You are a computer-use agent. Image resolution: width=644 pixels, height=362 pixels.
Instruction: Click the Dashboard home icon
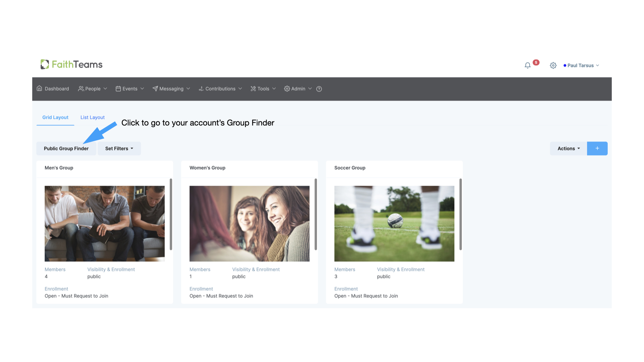(x=40, y=88)
